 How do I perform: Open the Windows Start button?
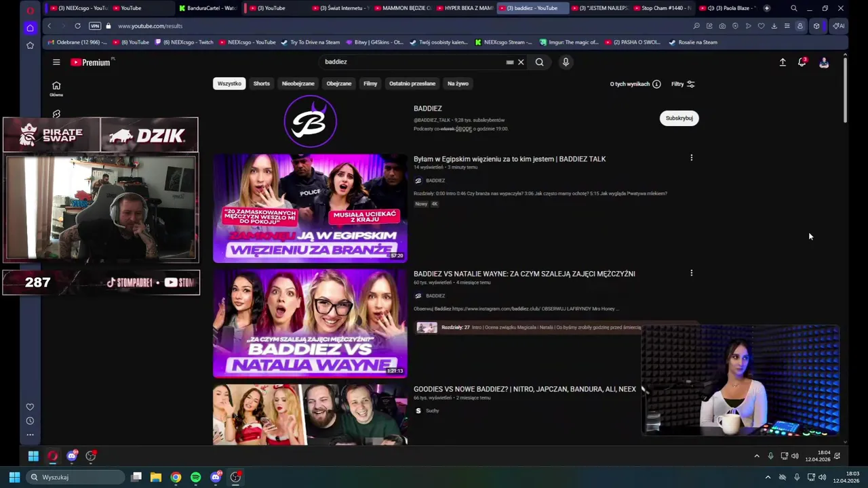click(x=14, y=477)
